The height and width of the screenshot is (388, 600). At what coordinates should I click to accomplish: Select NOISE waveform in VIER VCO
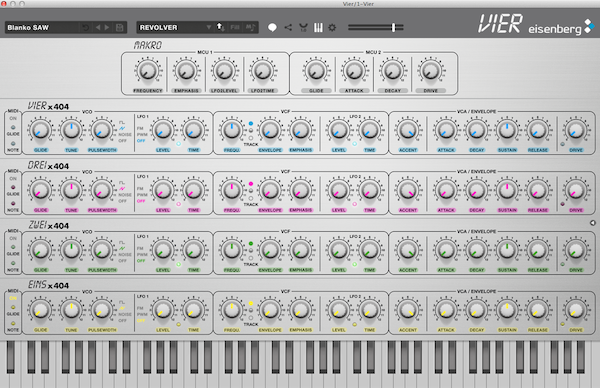coord(125,134)
